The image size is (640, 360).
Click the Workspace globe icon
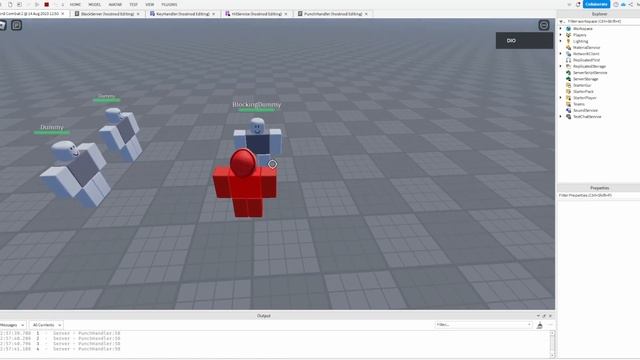click(x=568, y=29)
